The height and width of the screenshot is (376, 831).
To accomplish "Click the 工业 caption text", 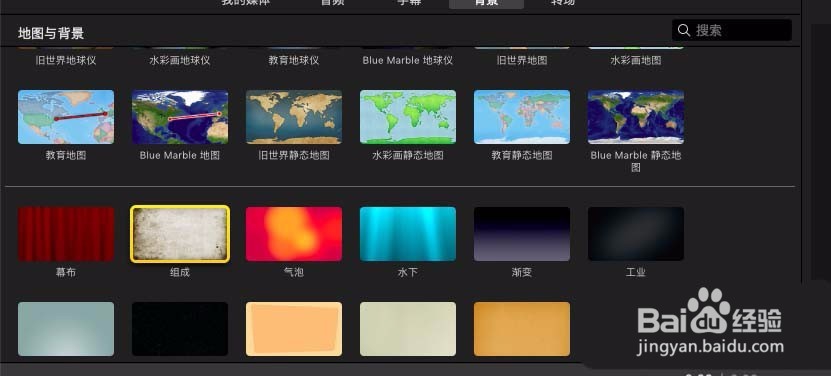I will [x=635, y=273].
